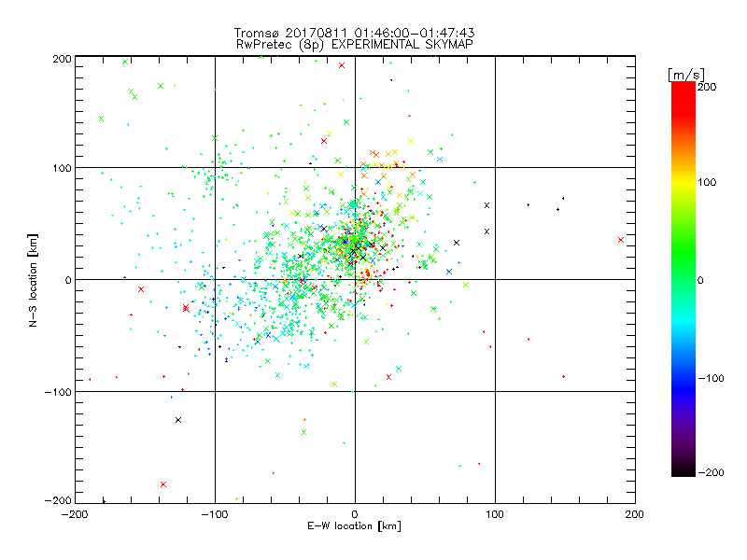Click the red X marker at far right edge
This screenshot has width=747, height=560.
tap(621, 240)
